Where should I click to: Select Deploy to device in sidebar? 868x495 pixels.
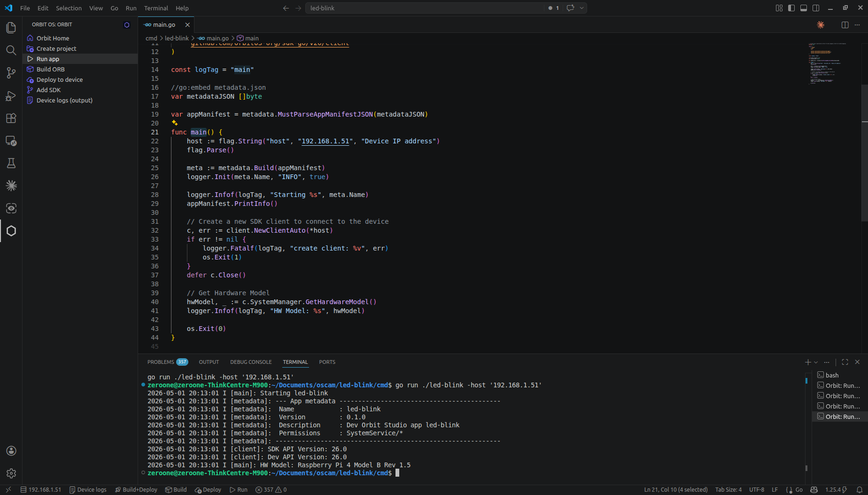tap(80, 79)
